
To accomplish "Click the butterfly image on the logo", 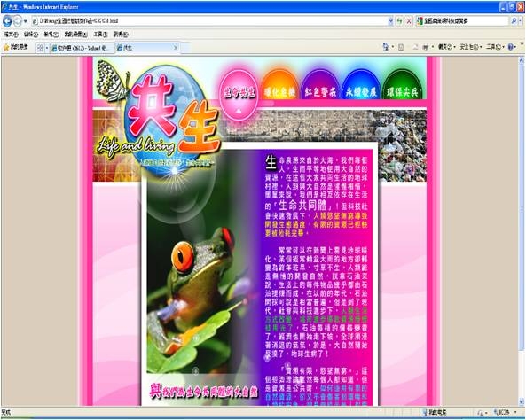I will point(113,81).
